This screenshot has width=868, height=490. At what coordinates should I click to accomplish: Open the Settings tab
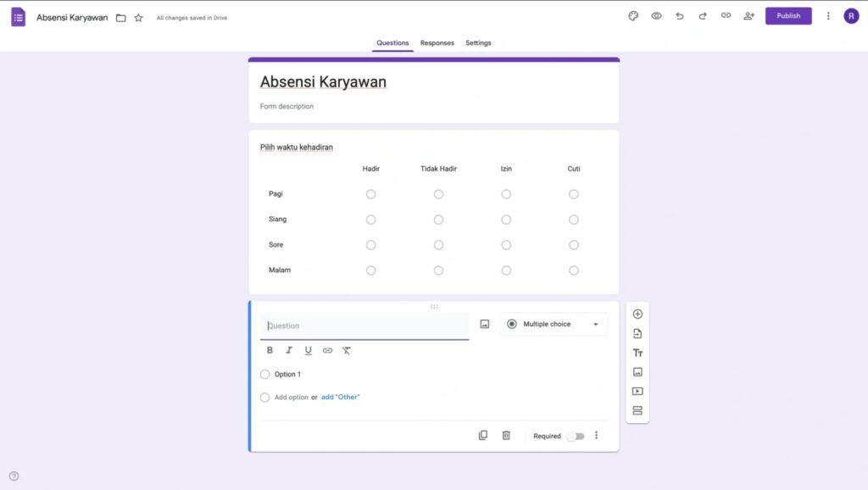(x=478, y=42)
